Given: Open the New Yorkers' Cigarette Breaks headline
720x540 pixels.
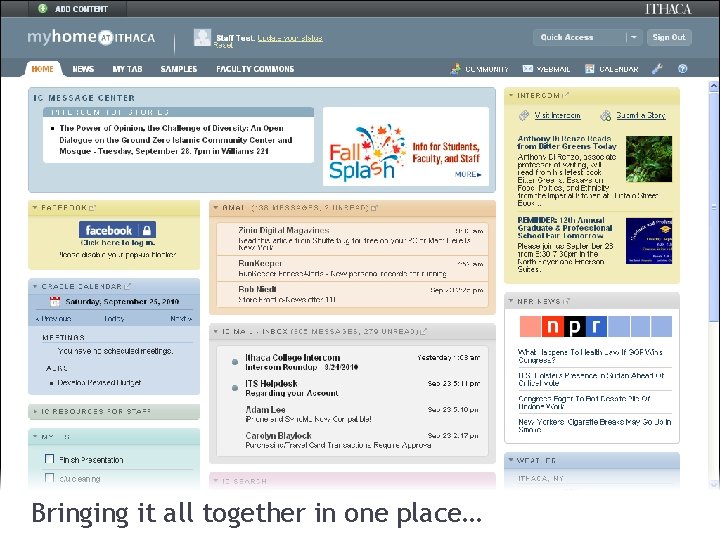Looking at the screenshot, I should click(x=594, y=425).
